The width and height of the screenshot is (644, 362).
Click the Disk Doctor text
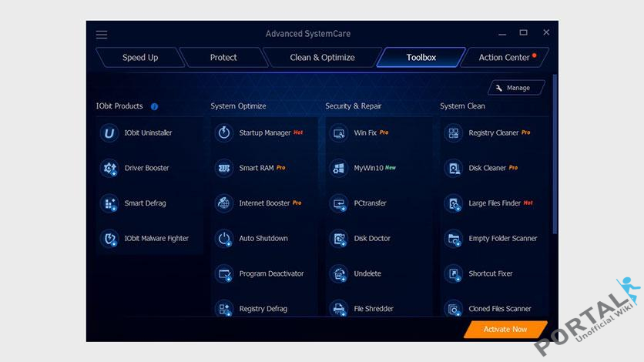pos(372,239)
